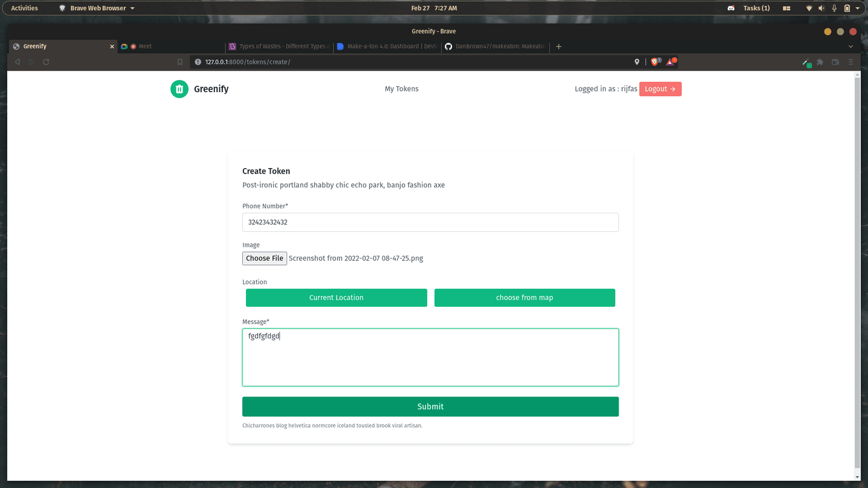This screenshot has width=868, height=488.
Task: Click the Message* label
Action: [x=256, y=322]
